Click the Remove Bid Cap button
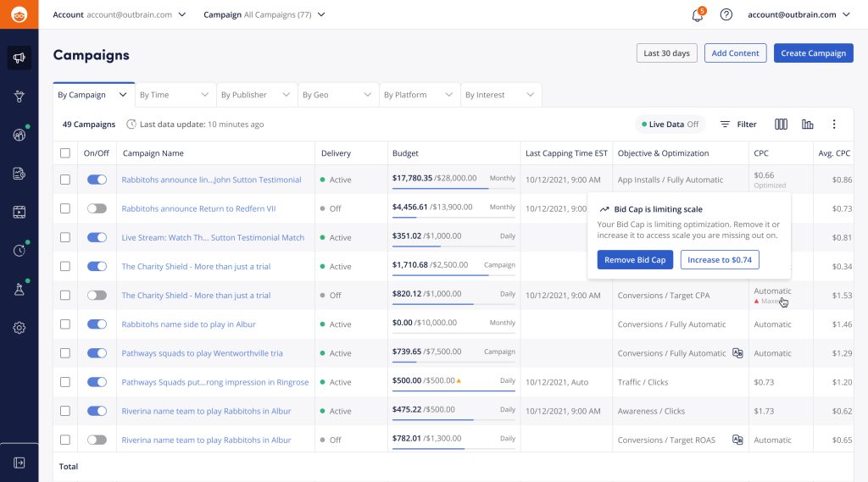The image size is (868, 482). [635, 260]
